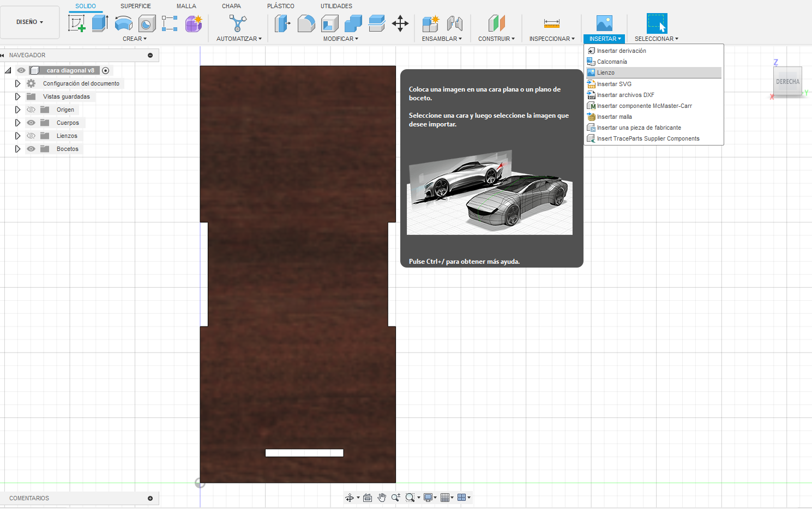Expand the Bocetos tree node
This screenshot has width=812, height=509.
tap(17, 149)
